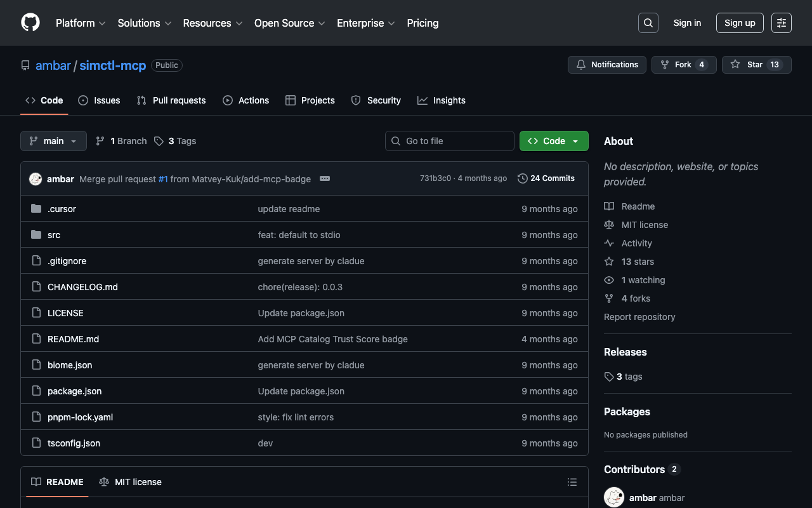Expand the Platform navigation menu
Screen dimensions: 812x508
click(81, 23)
